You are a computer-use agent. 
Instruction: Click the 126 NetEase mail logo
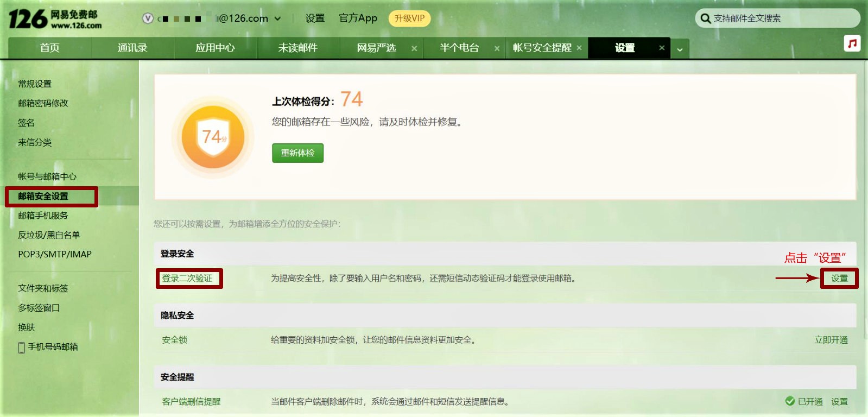pyautogui.click(x=55, y=19)
